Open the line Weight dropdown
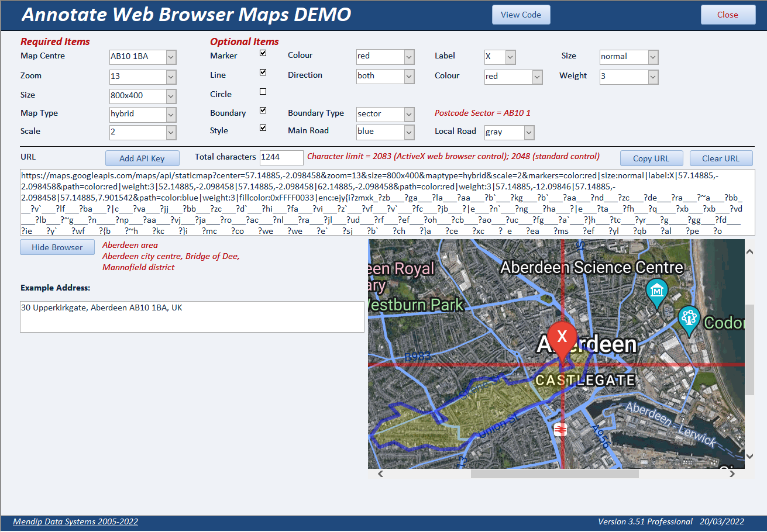 [x=653, y=77]
